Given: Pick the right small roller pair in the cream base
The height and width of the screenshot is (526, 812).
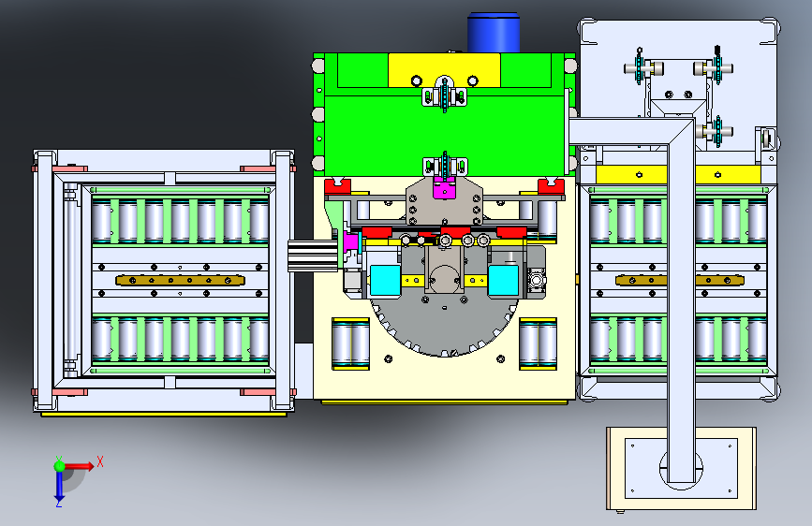Looking at the screenshot, I should tap(538, 343).
